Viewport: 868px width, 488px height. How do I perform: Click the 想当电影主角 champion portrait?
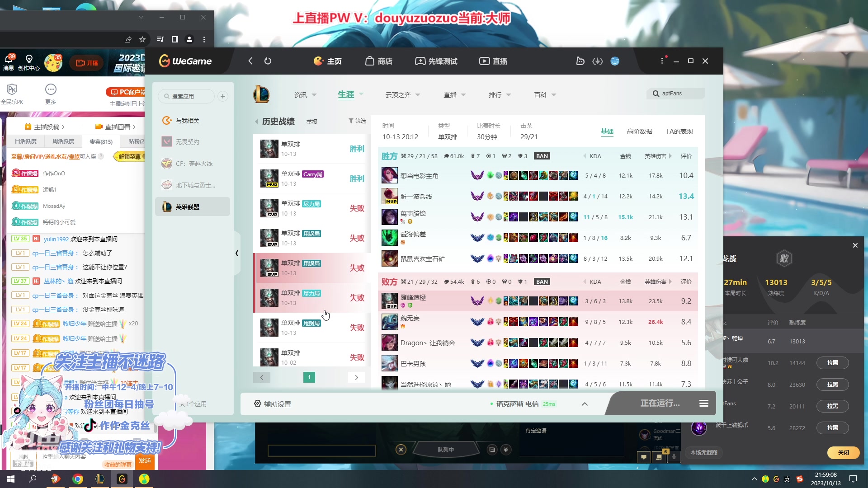click(x=389, y=175)
